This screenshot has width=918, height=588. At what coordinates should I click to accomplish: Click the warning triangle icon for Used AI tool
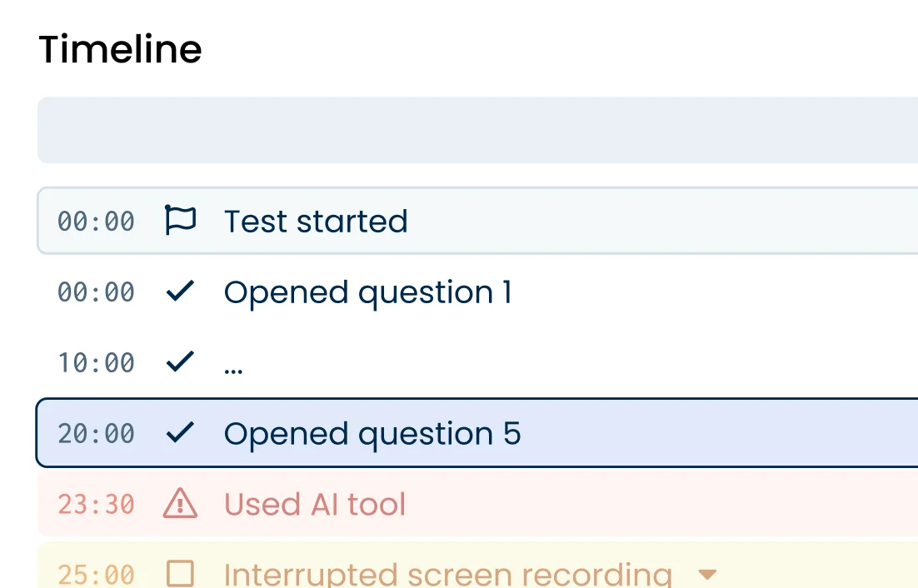point(180,504)
